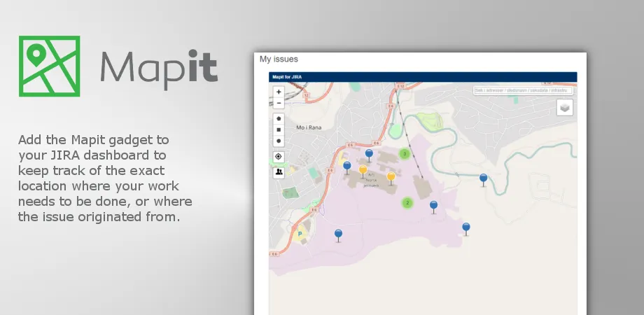Click the 'Mapit for JIRA' header bar

(423, 77)
